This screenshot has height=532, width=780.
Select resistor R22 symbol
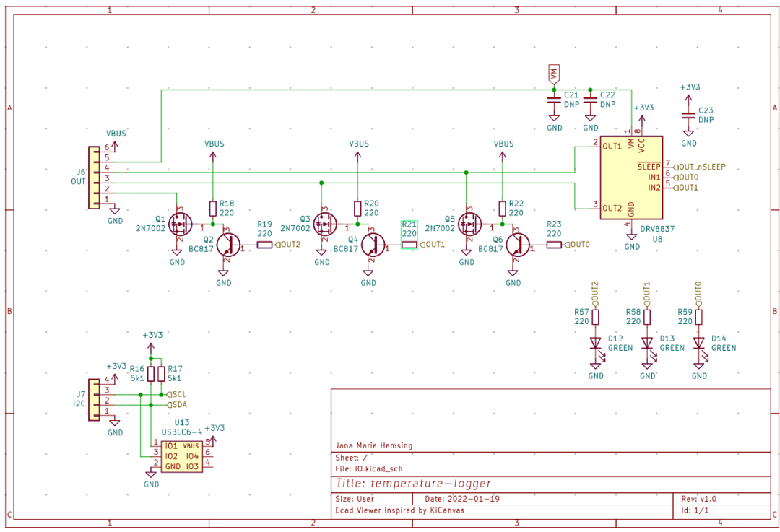(x=503, y=209)
